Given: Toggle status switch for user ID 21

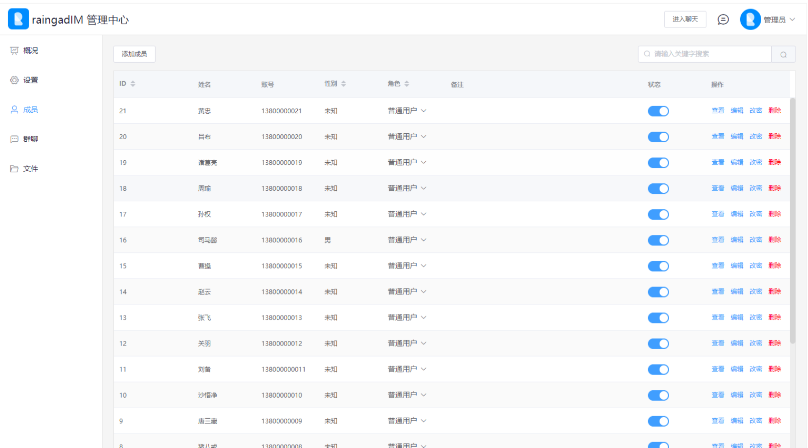Looking at the screenshot, I should tap(658, 111).
